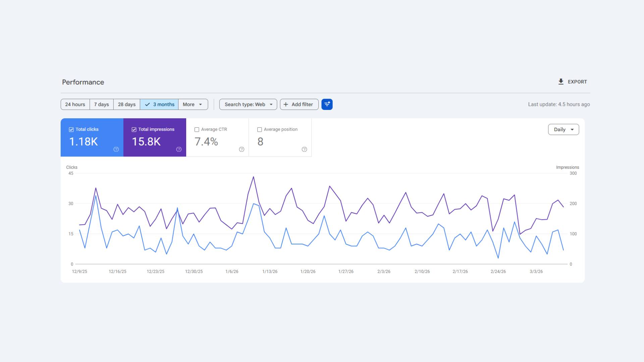Uncheck the Total impressions checkbox
Image resolution: width=644 pixels, height=362 pixels.
134,129
